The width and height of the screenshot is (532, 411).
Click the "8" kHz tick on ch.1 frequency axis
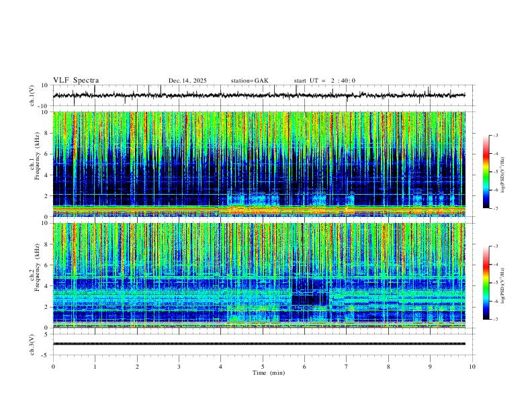pyautogui.click(x=47, y=133)
